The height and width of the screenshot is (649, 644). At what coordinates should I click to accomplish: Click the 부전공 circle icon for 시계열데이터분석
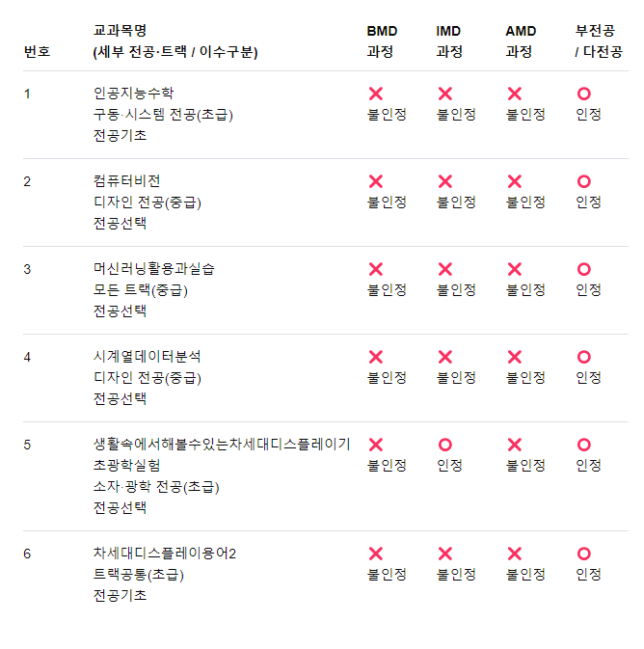click(x=583, y=357)
